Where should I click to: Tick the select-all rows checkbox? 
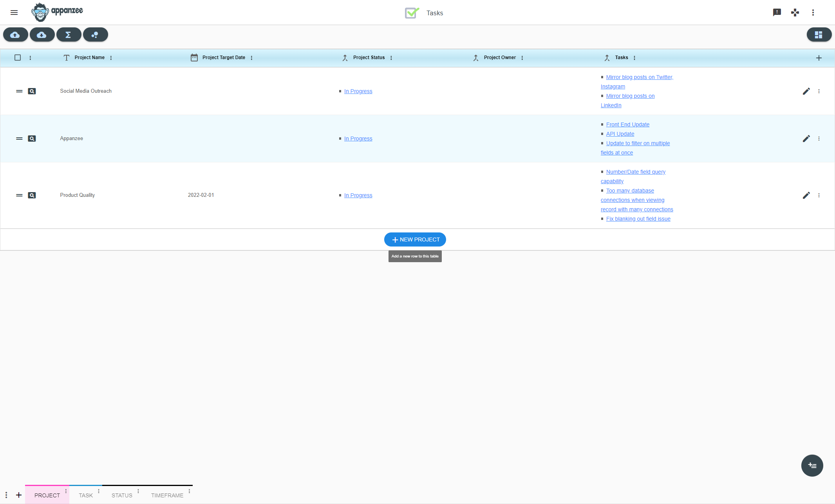point(18,58)
